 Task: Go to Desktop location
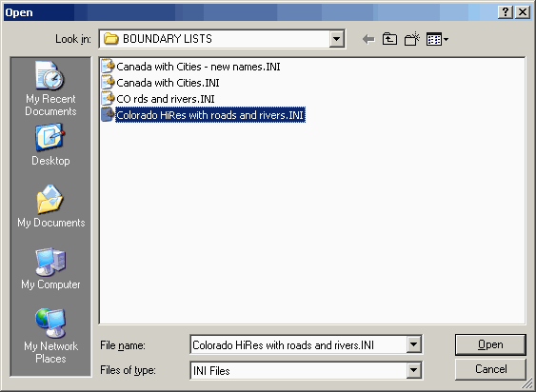(50, 145)
